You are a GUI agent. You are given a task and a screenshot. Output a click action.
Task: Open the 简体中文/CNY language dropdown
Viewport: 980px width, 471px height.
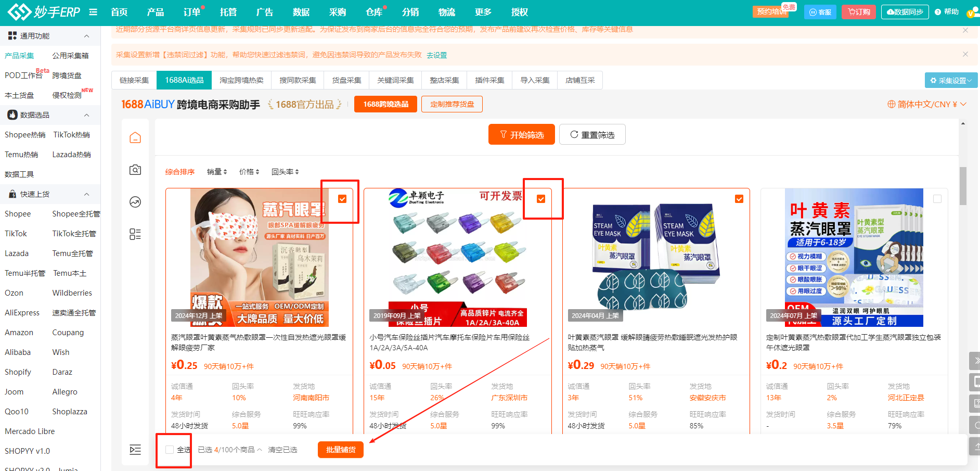point(926,105)
